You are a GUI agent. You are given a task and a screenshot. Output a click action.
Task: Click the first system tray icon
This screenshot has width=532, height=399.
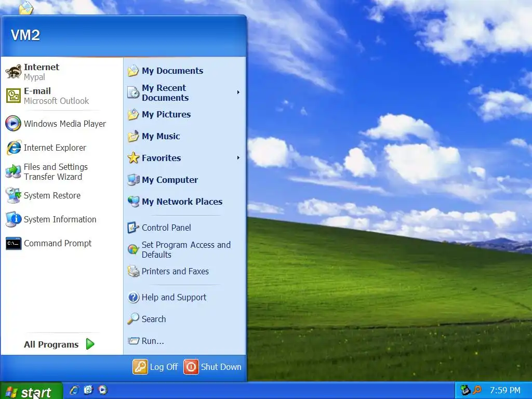[x=465, y=390]
